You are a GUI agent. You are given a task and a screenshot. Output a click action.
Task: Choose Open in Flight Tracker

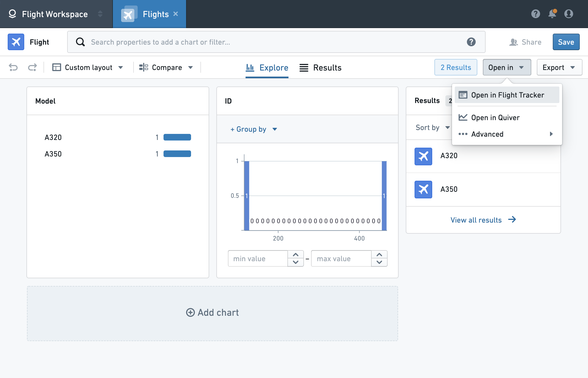tap(507, 95)
